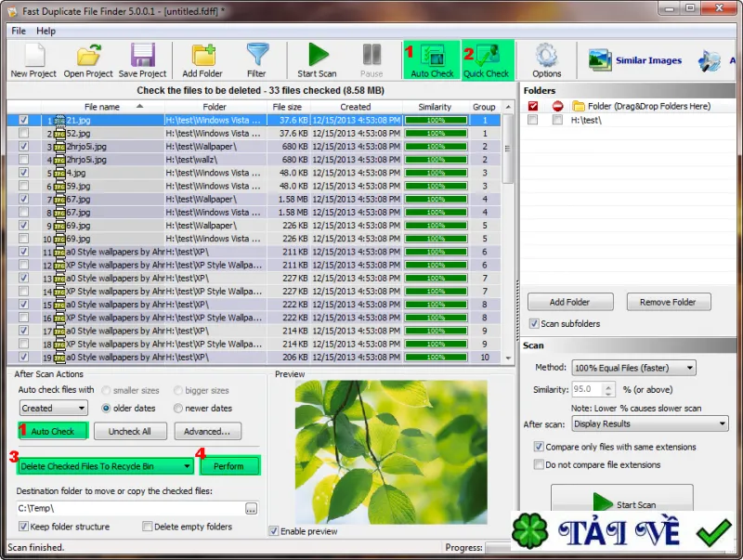Open the Options dialog
Image resolution: width=743 pixels, height=560 pixels.
pyautogui.click(x=547, y=58)
